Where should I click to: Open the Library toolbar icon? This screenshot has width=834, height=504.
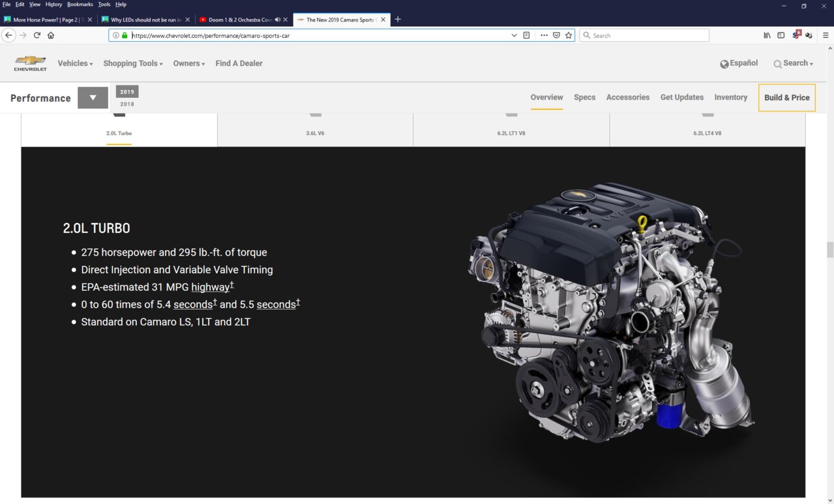[767, 35]
